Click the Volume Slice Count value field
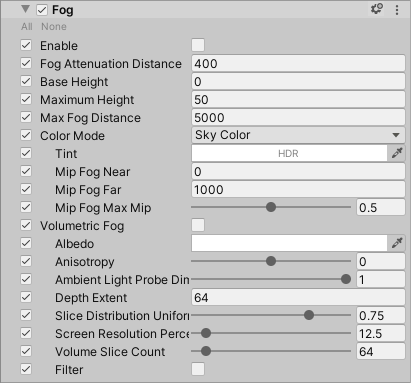This screenshot has width=411, height=383. [x=381, y=351]
